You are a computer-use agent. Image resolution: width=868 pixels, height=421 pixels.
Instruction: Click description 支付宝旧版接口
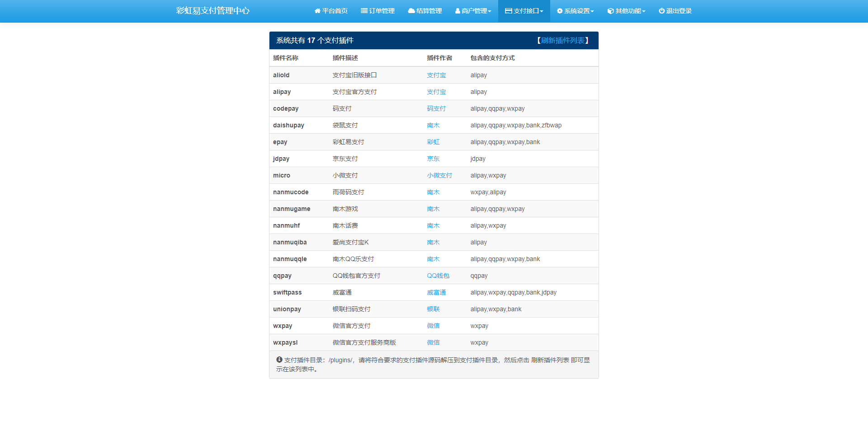(x=354, y=75)
